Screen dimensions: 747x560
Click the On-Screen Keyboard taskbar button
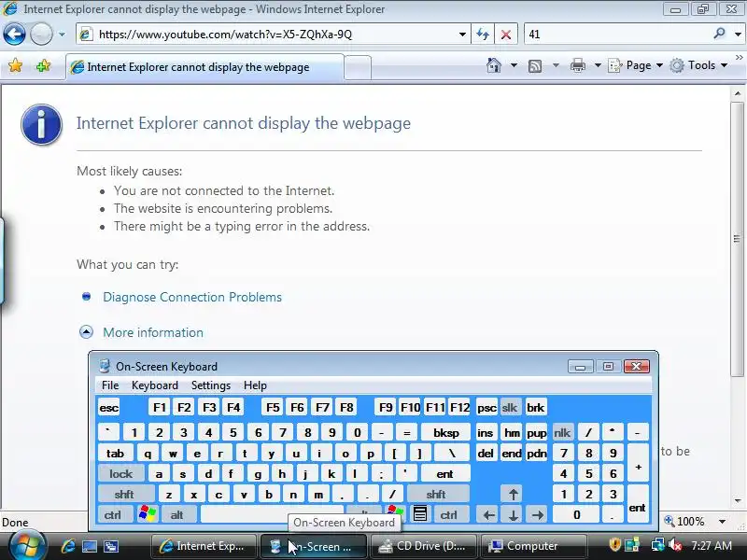[x=314, y=546]
